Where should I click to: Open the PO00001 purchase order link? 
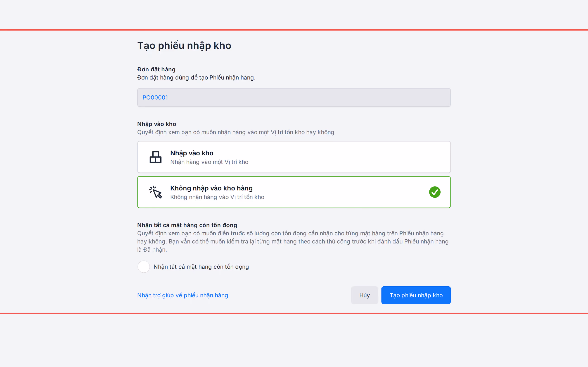(155, 97)
